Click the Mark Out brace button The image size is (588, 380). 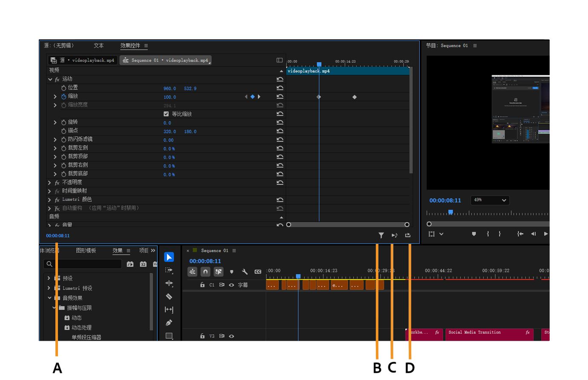pyautogui.click(x=499, y=234)
